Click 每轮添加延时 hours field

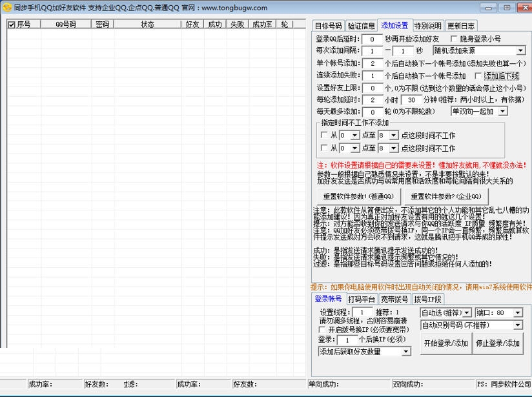(372, 100)
